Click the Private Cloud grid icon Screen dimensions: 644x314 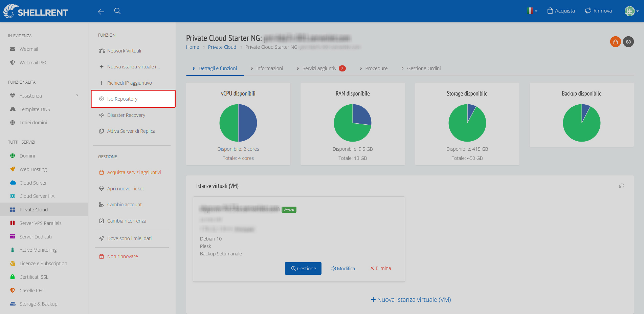tap(13, 210)
